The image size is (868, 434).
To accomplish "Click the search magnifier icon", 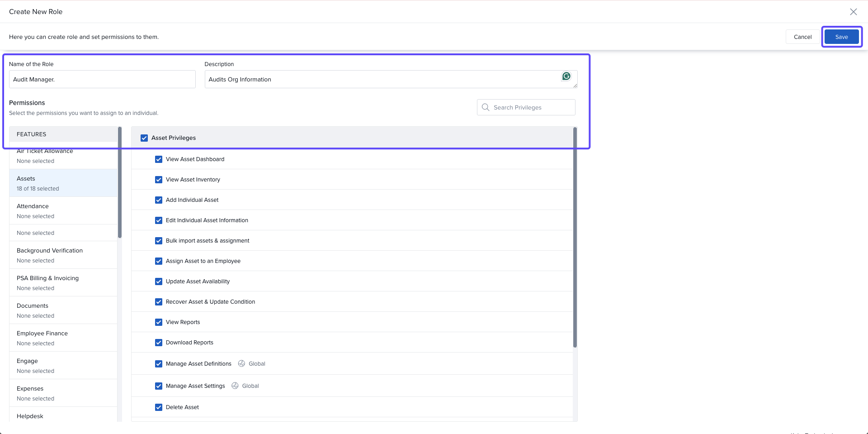I will click(486, 107).
